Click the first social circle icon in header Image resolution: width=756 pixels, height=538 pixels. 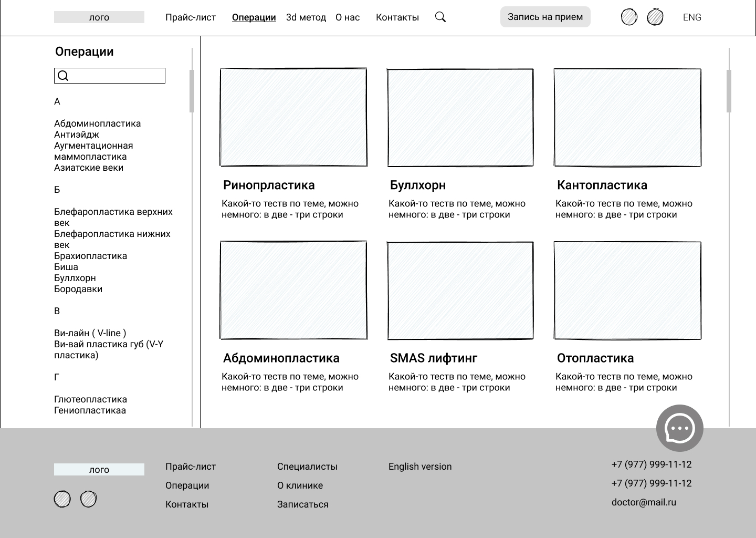coord(629,17)
